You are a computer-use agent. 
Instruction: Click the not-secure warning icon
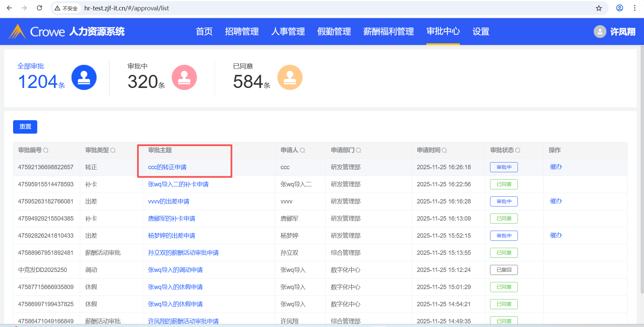57,8
